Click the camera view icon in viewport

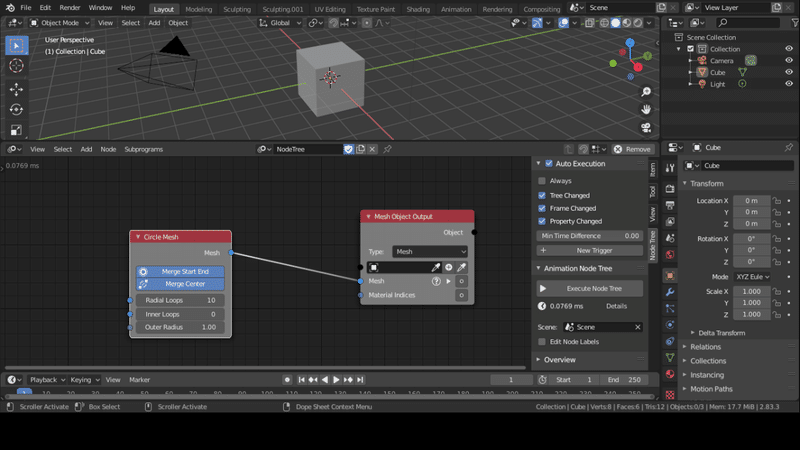click(x=647, y=127)
